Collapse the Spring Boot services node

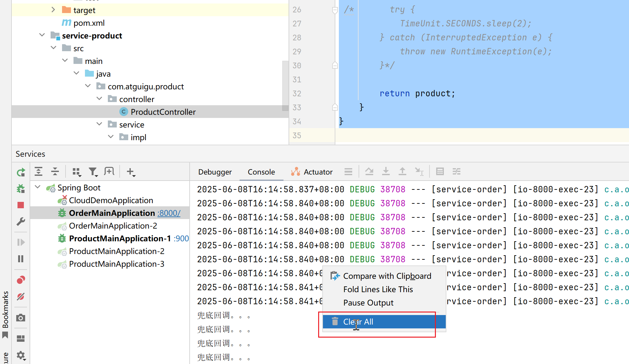point(38,187)
